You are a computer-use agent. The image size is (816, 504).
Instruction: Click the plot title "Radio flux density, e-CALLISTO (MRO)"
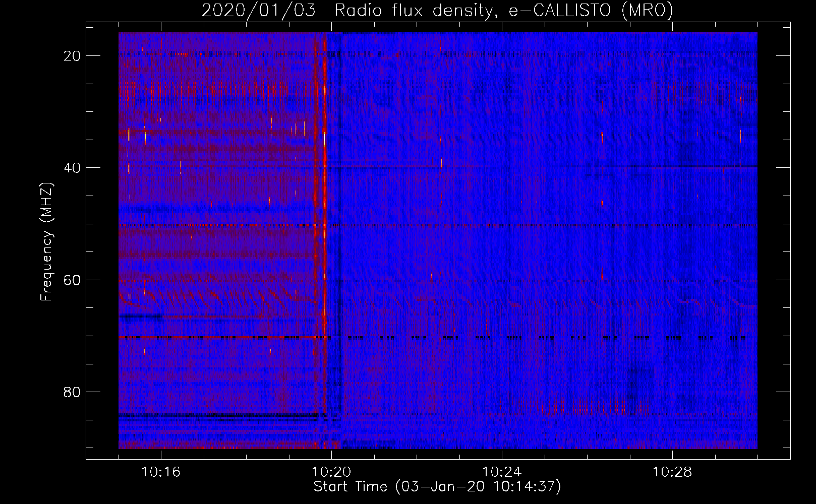pos(503,10)
